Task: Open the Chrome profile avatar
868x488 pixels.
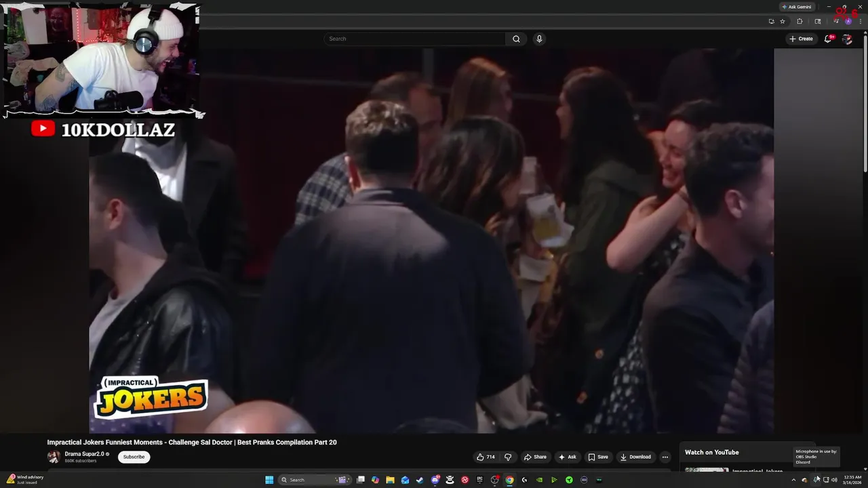Action: [x=848, y=21]
